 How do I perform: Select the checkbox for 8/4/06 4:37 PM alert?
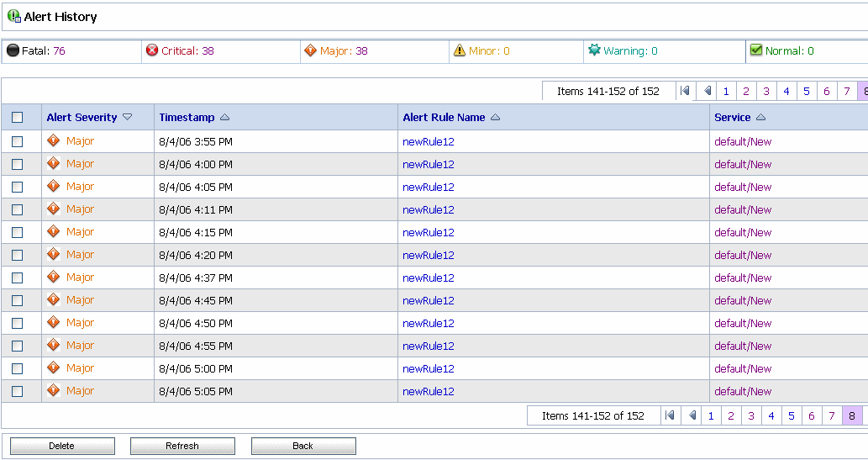pos(17,278)
